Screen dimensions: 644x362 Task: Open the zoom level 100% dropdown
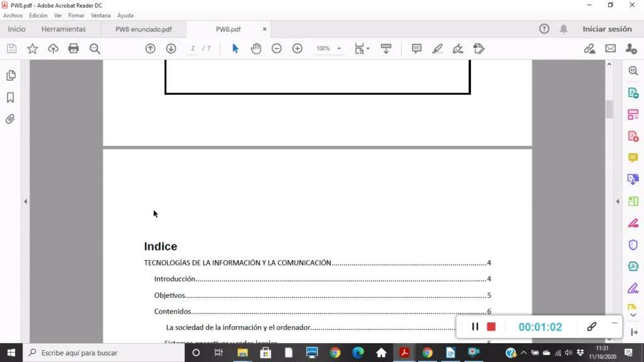339,48
